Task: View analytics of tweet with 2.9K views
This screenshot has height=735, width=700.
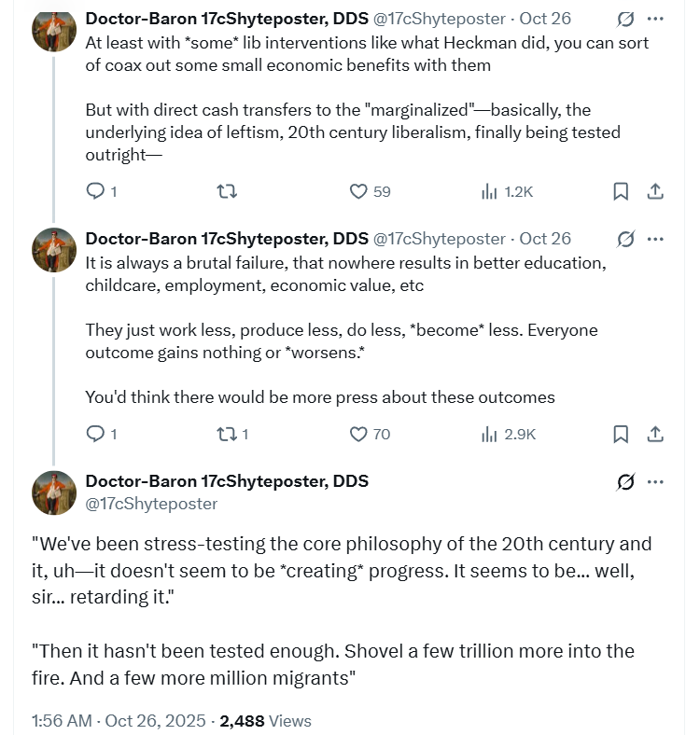Action: (x=490, y=434)
